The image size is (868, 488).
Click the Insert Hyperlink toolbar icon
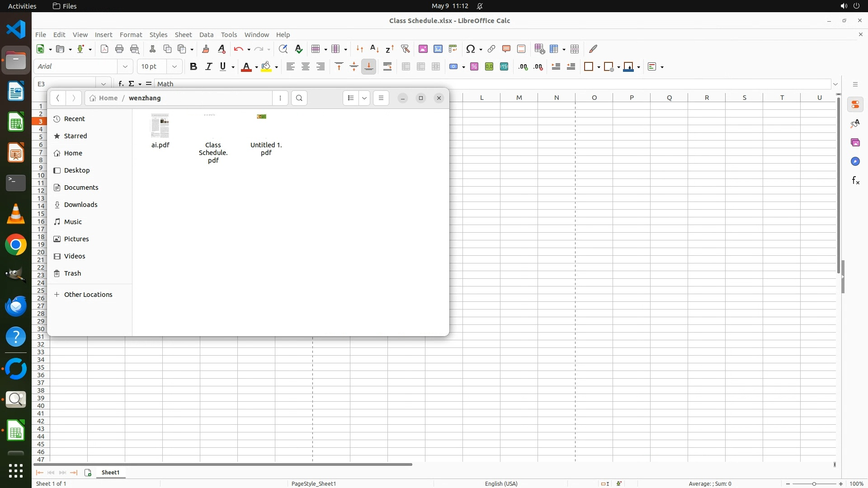point(491,49)
